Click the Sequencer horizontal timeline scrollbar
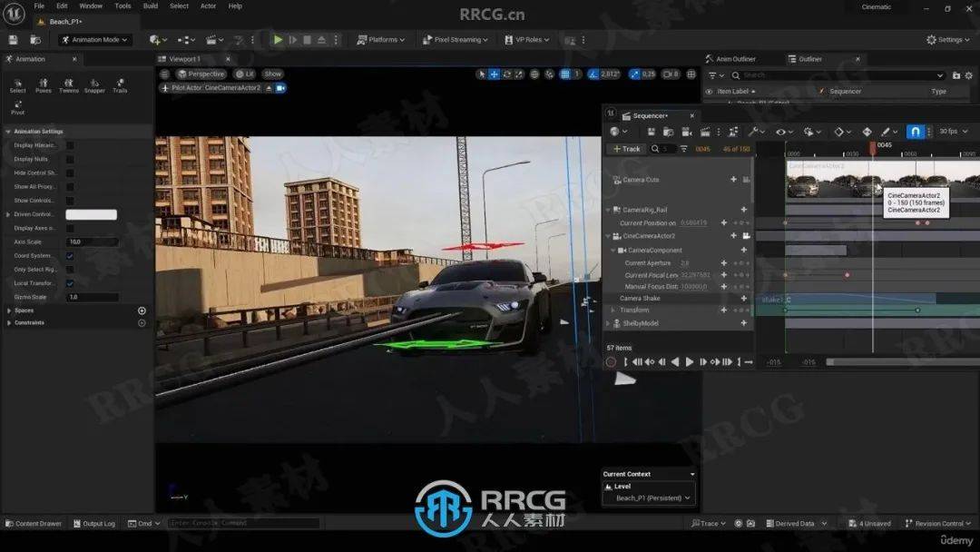The image size is (980, 552). pos(903,362)
